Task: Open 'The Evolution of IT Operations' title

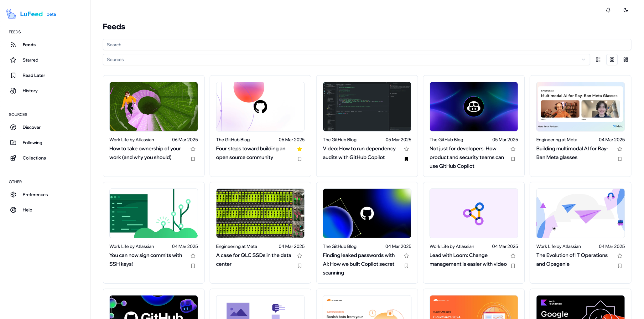Action: coord(572,260)
